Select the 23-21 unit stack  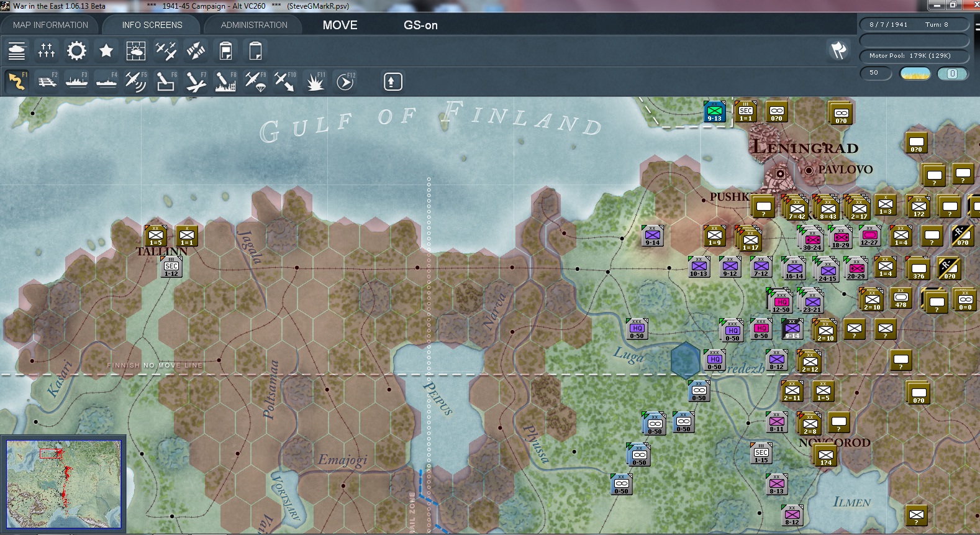811,301
